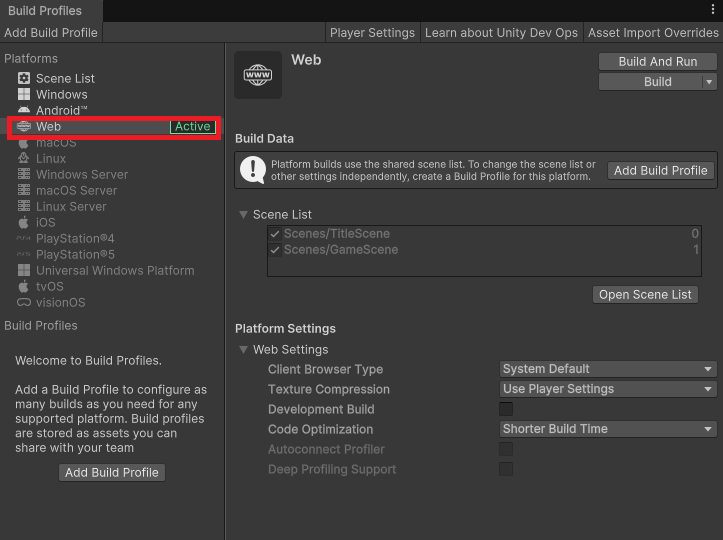Screen dimensions: 723x540
Task: Select the Windows platform row
Action: [x=112, y=95]
